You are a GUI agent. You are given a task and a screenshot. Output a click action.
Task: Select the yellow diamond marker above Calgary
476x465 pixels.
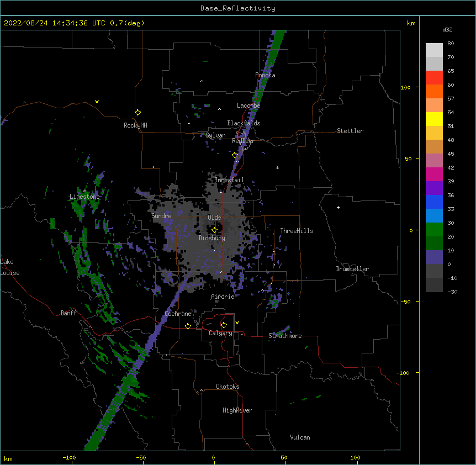click(224, 325)
